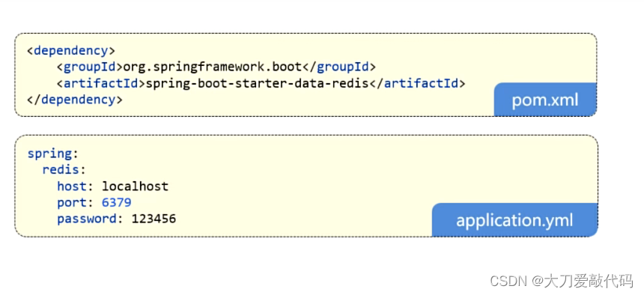Click the application.yml label tab
Viewport: 644px width, 295px height.
click(514, 220)
